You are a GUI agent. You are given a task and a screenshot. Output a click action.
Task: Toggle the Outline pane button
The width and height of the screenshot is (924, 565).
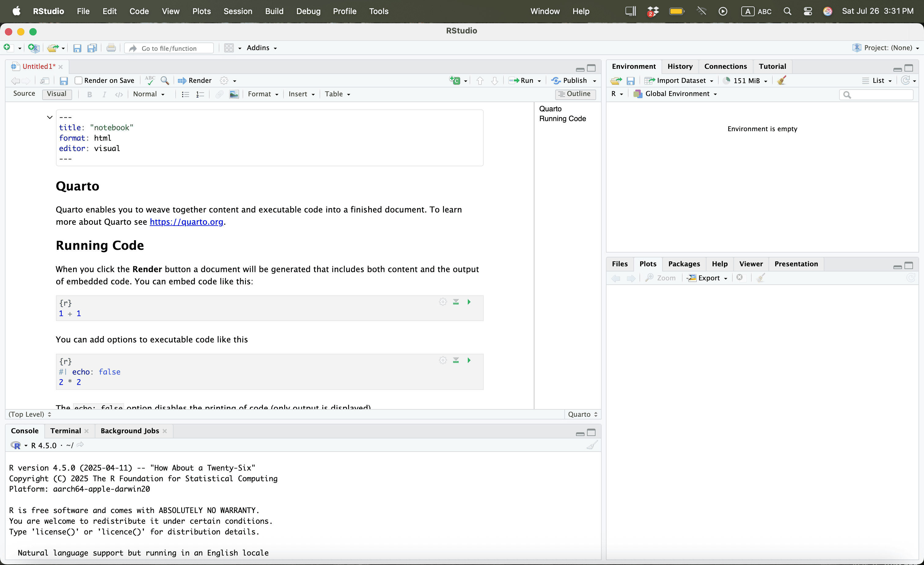click(575, 94)
